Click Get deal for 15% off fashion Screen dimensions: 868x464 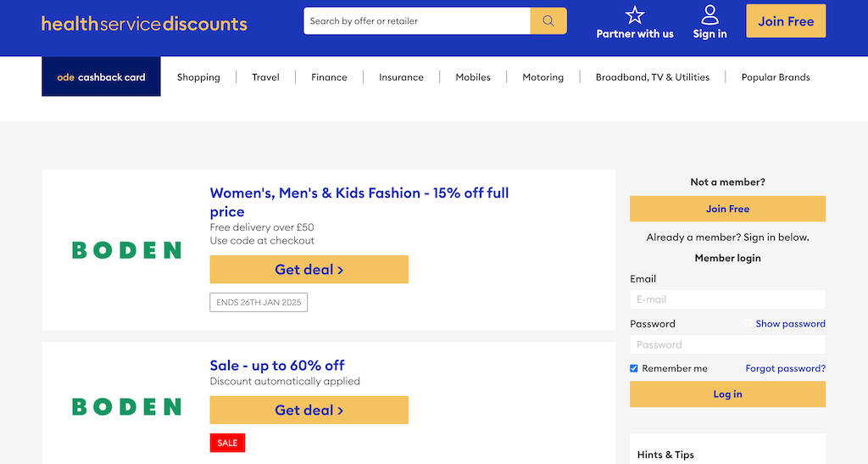[x=309, y=270]
